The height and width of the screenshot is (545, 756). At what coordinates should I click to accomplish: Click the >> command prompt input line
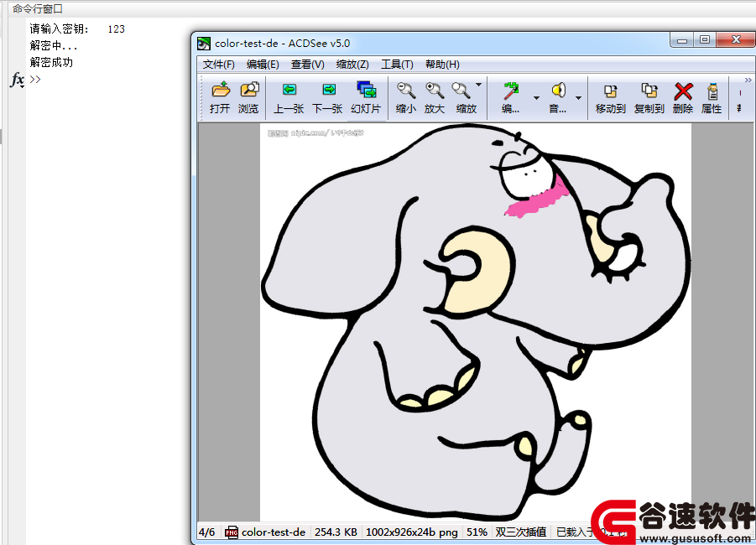(35, 79)
